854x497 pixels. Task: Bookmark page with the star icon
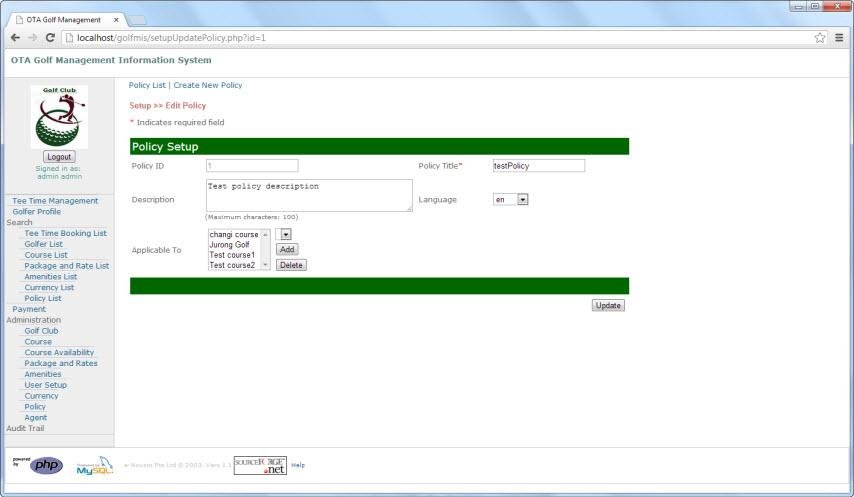(820, 38)
